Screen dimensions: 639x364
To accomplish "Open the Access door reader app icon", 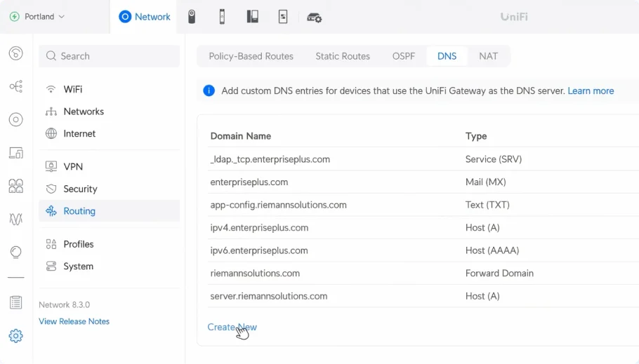I will (x=222, y=17).
